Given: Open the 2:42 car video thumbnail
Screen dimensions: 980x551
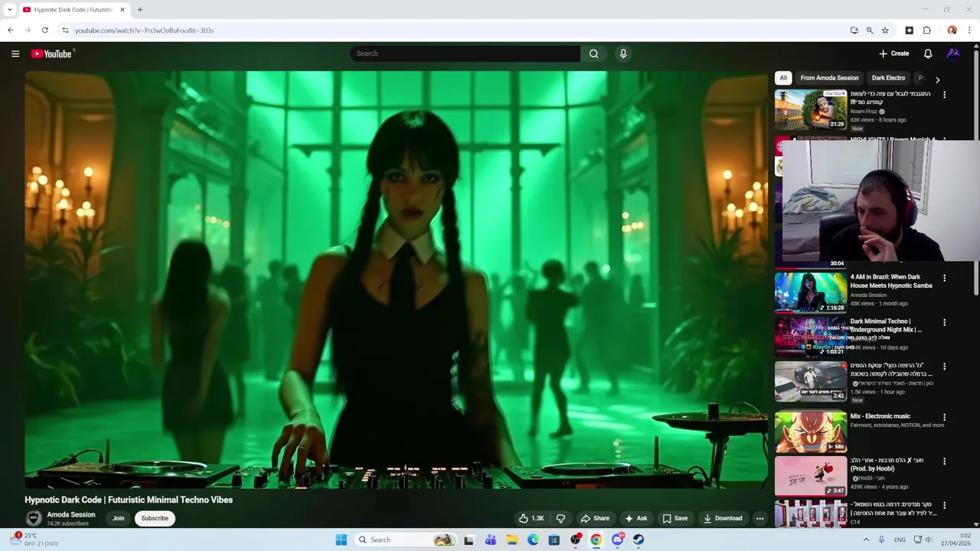Looking at the screenshot, I should click(811, 381).
